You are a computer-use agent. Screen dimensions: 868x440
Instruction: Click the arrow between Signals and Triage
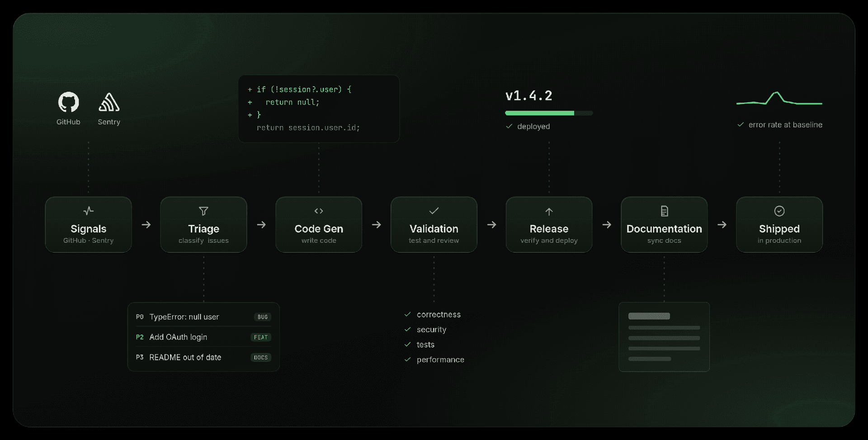146,225
